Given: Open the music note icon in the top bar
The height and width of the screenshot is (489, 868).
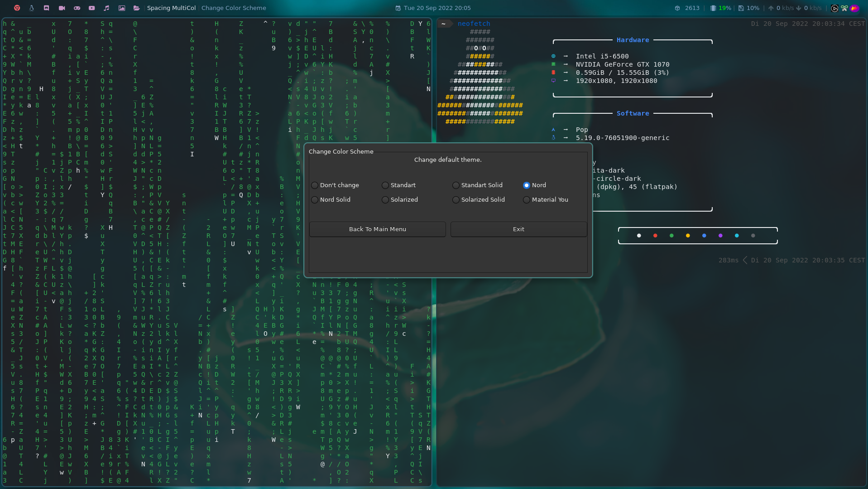Looking at the screenshot, I should [x=106, y=8].
